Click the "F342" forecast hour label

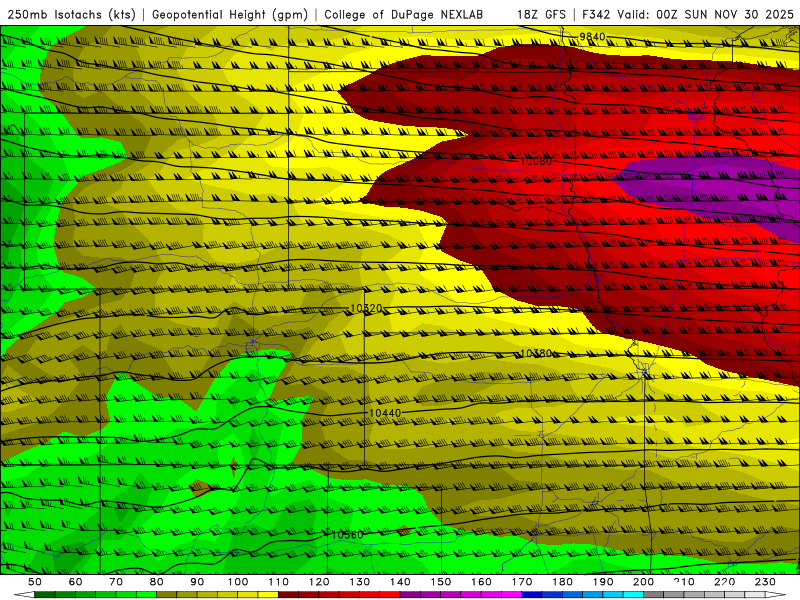click(596, 15)
